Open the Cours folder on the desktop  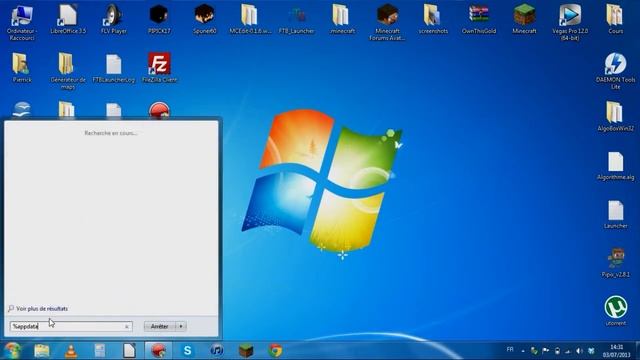click(615, 20)
